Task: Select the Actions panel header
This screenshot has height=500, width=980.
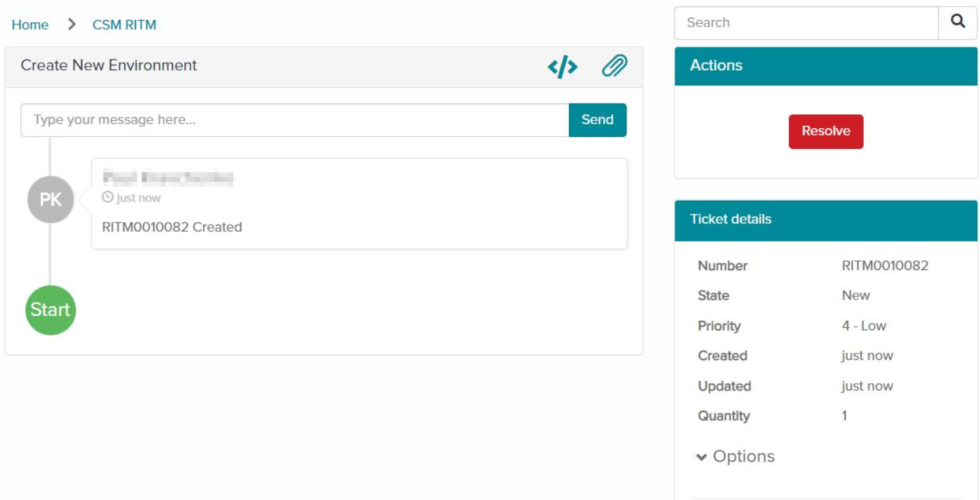Action: 825,65
